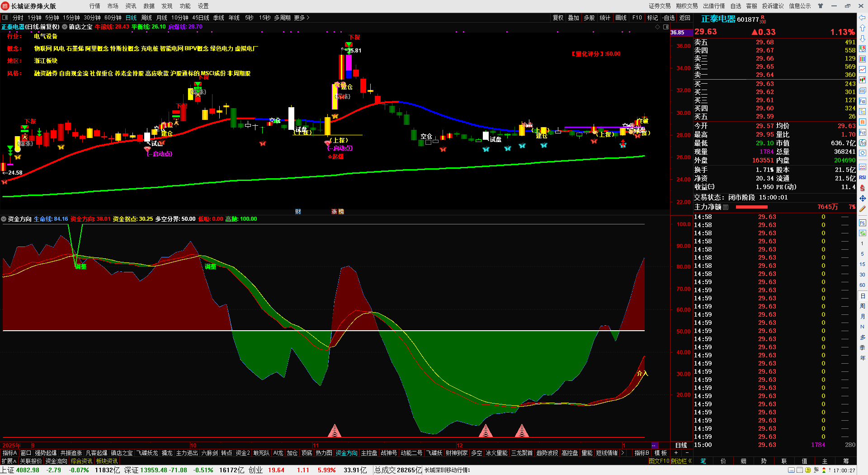Click the colored table grid sidebar icon
This screenshot has height=475, width=868.
(863, 59)
